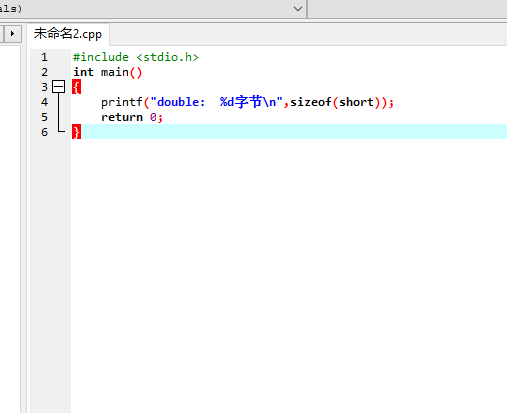
Task: Collapse the main function fold marker
Action: [58, 87]
